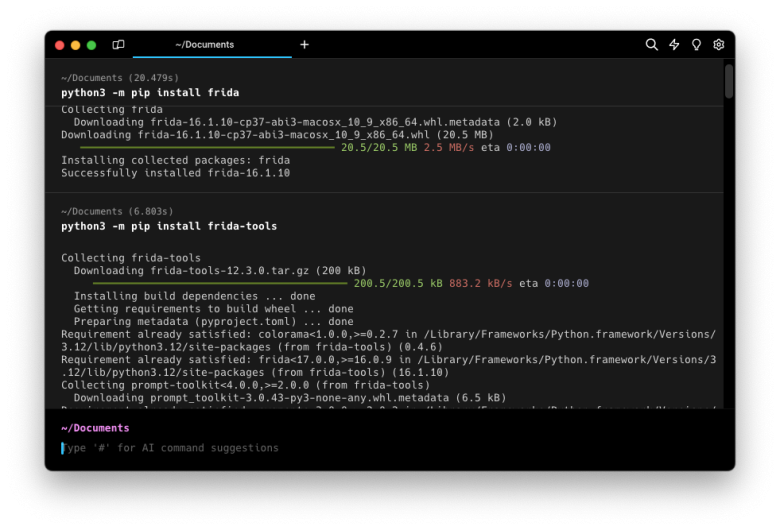Image resolution: width=780 pixels, height=530 pixels.
Task: Open the lightning bolt workflows icon
Action: pos(674,45)
